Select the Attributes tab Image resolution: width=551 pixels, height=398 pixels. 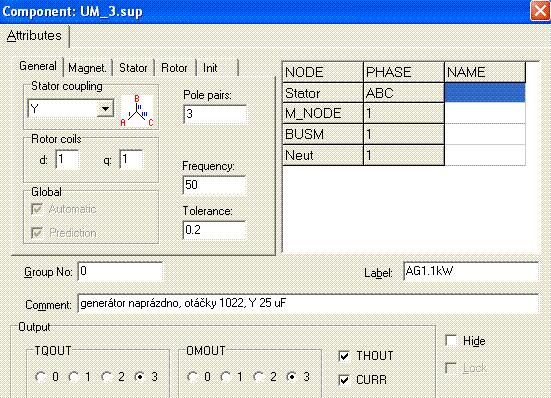point(34,36)
